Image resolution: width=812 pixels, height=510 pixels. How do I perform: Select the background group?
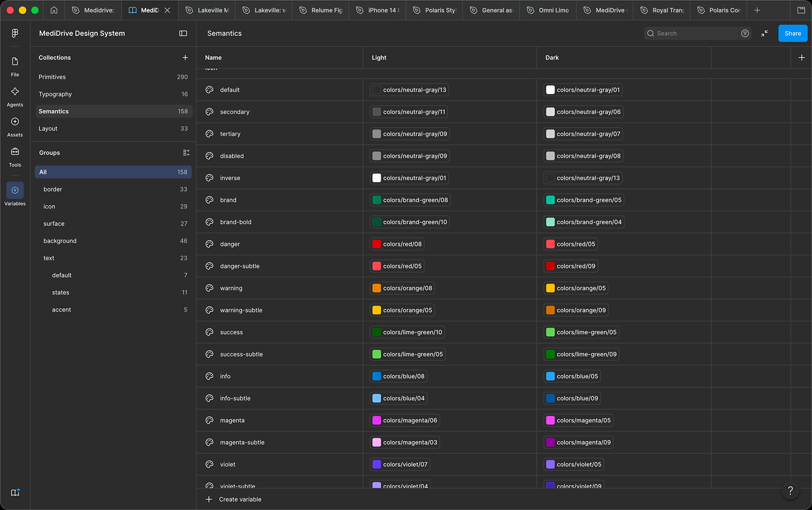[x=113, y=241]
